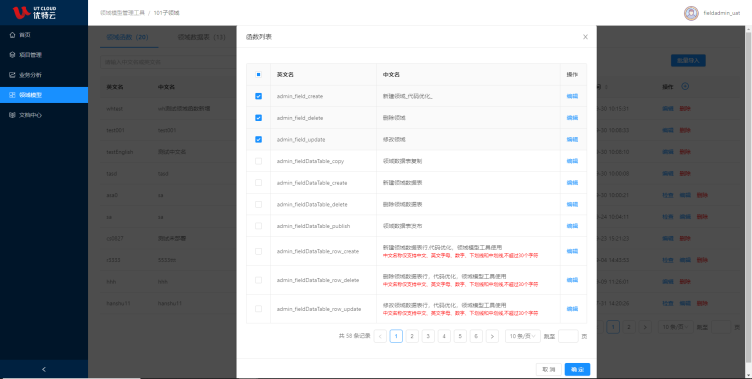The width and height of the screenshot is (752, 379).
Task: Check the admin_fieldDataTable_row_delete row checkbox
Action: 258,280
